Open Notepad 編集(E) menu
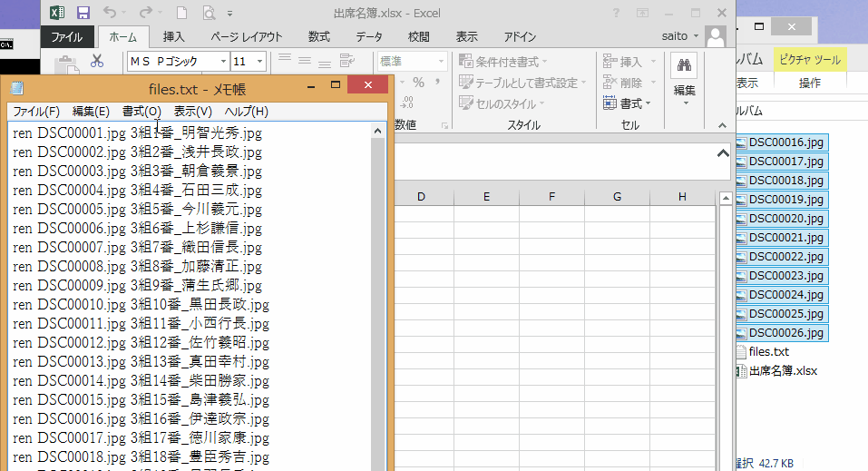This screenshot has height=471, width=868. (91, 112)
